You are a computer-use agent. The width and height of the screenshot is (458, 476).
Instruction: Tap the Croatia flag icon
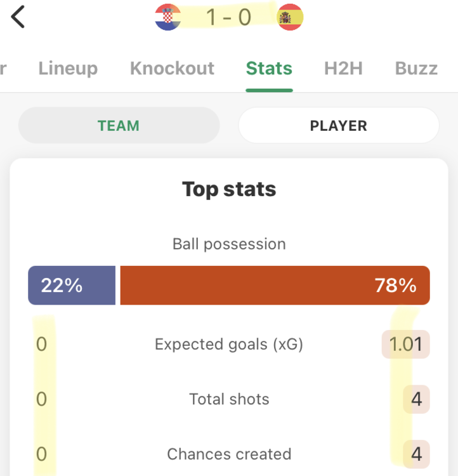[168, 17]
